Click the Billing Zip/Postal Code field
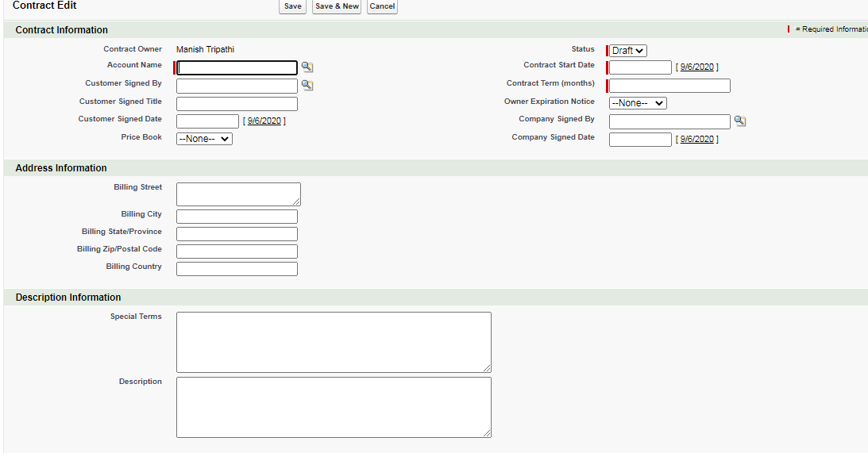The image size is (868, 453). click(x=237, y=251)
